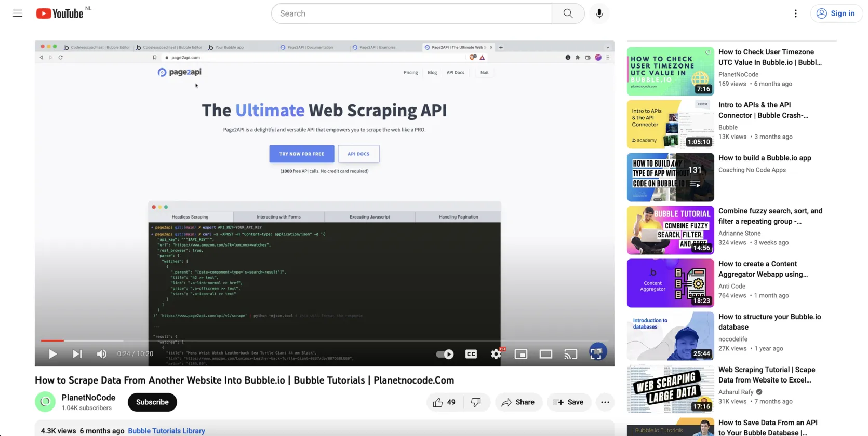Click the search magnifier button
This screenshot has width=868, height=436.
coord(568,13)
